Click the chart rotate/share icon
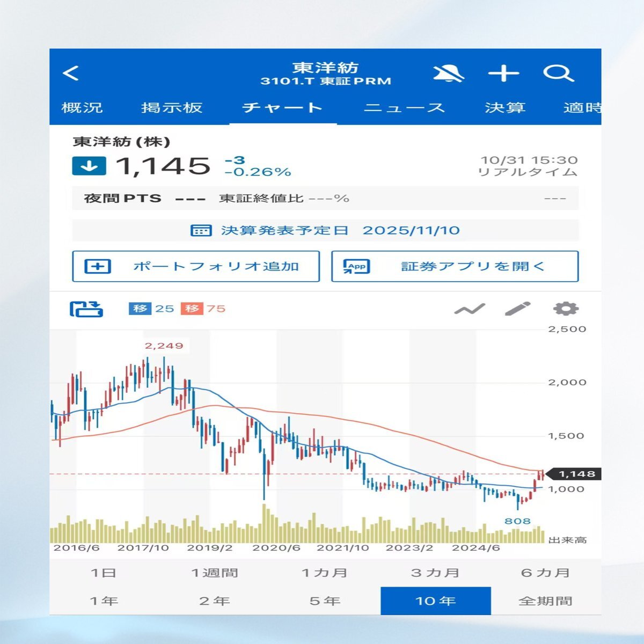Viewport: 644px width, 644px height. click(x=86, y=309)
